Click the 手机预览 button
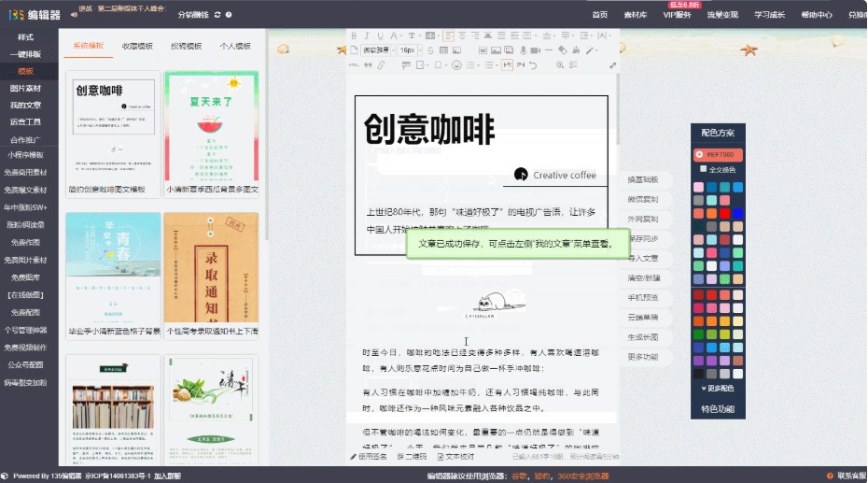 [643, 298]
